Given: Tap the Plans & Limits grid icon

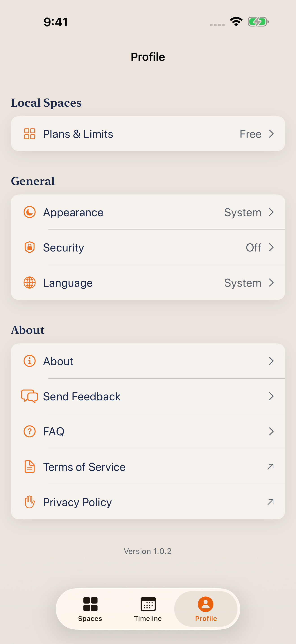Looking at the screenshot, I should click(x=29, y=134).
